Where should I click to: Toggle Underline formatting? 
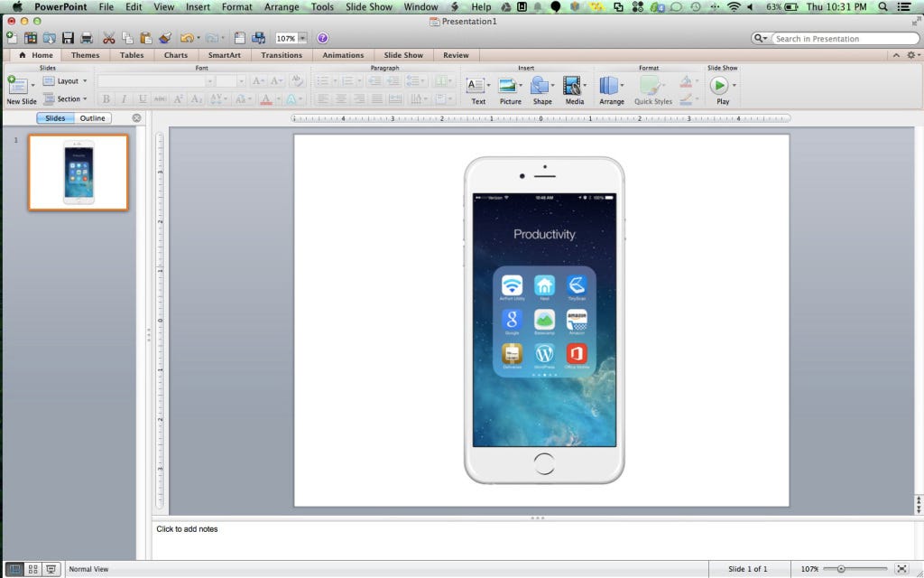142,99
